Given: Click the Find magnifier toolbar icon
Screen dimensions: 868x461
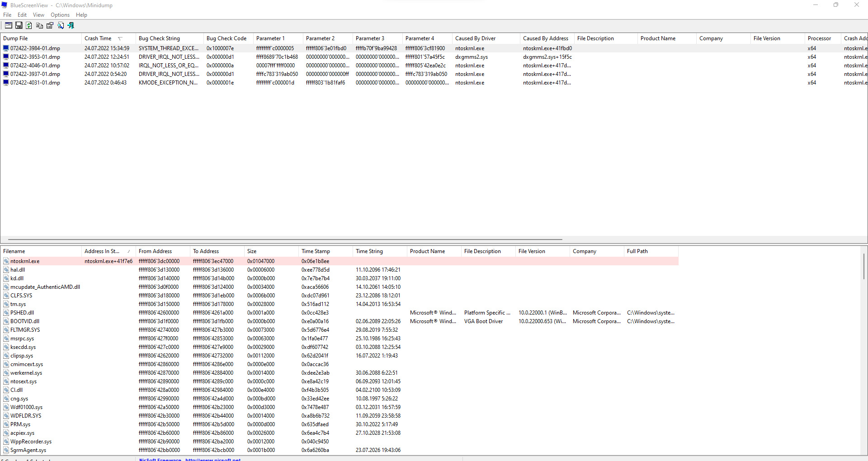Looking at the screenshot, I should (61, 25).
